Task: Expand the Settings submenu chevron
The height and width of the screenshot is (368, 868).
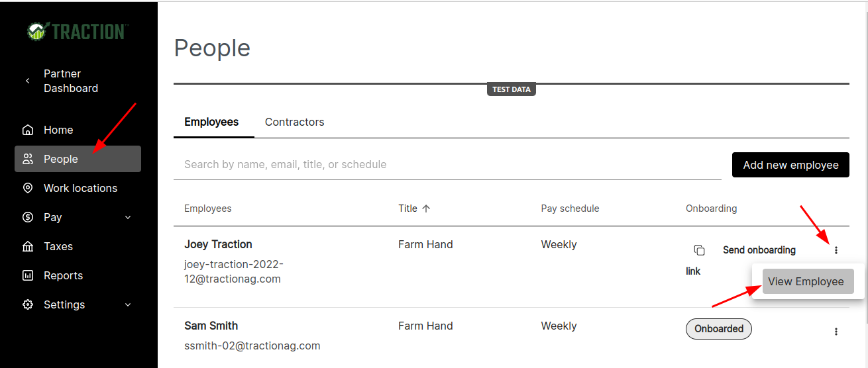Action: pyautogui.click(x=129, y=304)
